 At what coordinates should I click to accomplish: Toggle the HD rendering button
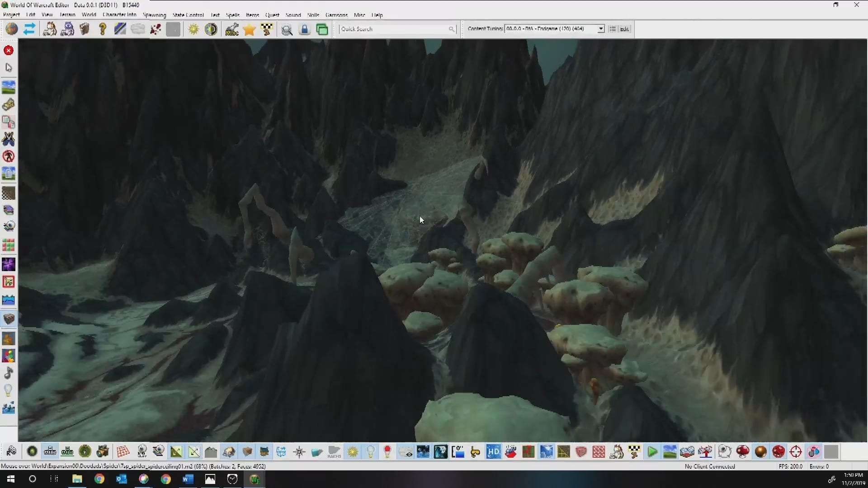coord(493,451)
